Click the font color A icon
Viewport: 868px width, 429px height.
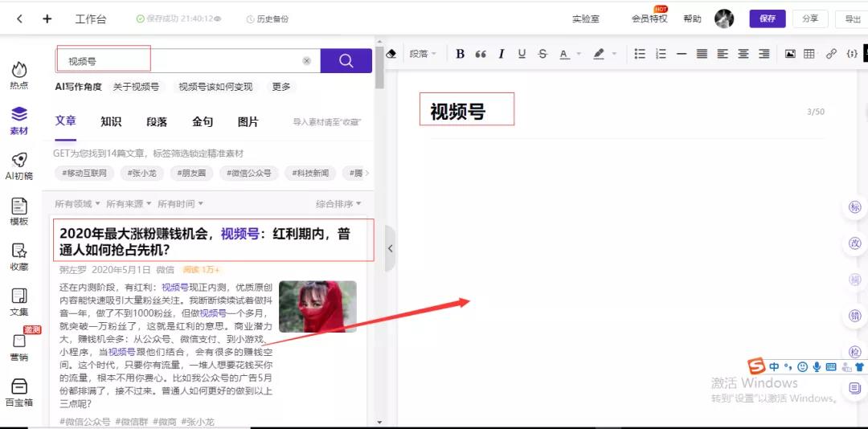click(564, 54)
